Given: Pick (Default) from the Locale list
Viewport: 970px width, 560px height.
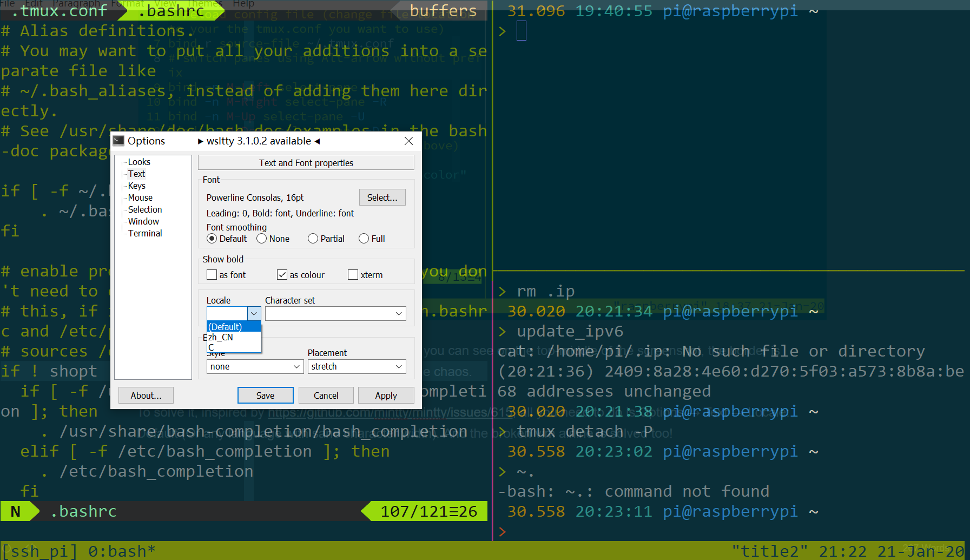Looking at the screenshot, I should pos(234,327).
